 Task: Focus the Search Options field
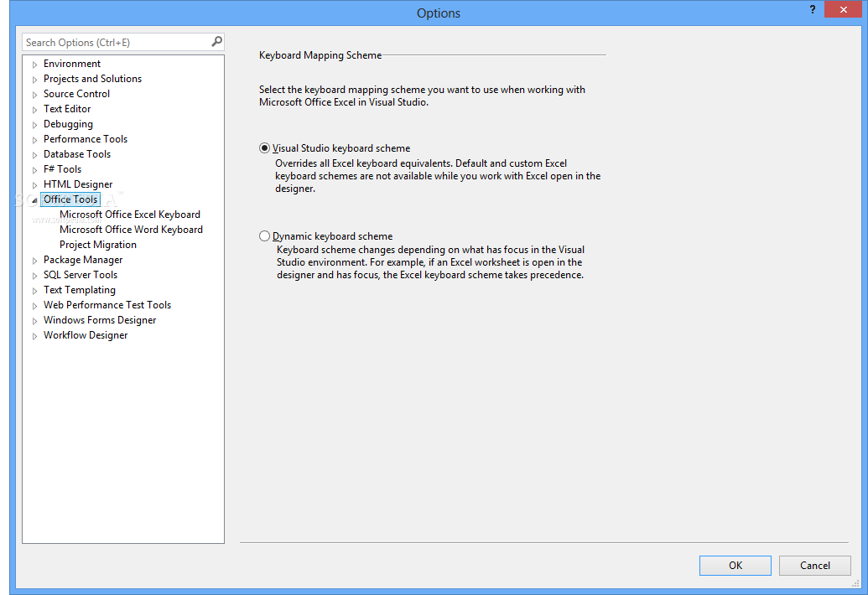(123, 42)
